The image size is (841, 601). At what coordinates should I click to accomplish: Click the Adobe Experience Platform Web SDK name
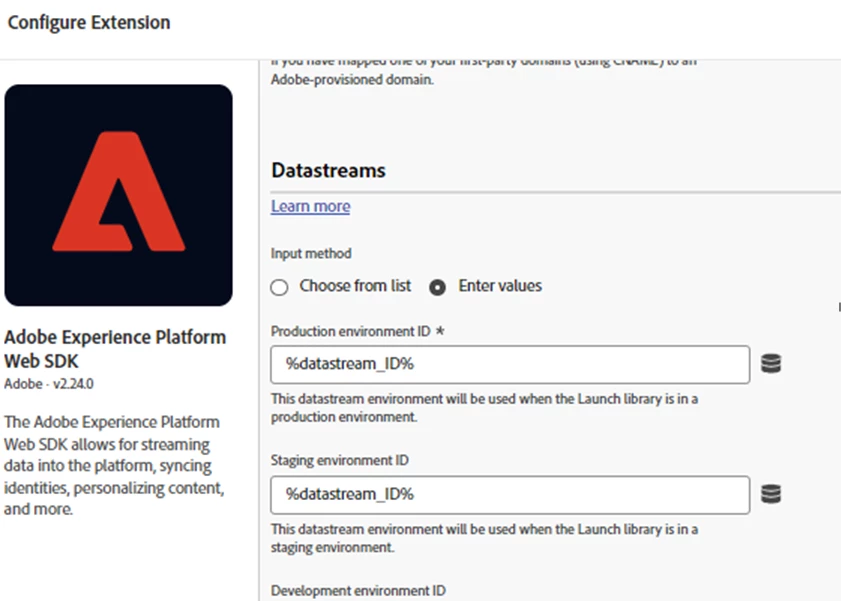point(115,349)
